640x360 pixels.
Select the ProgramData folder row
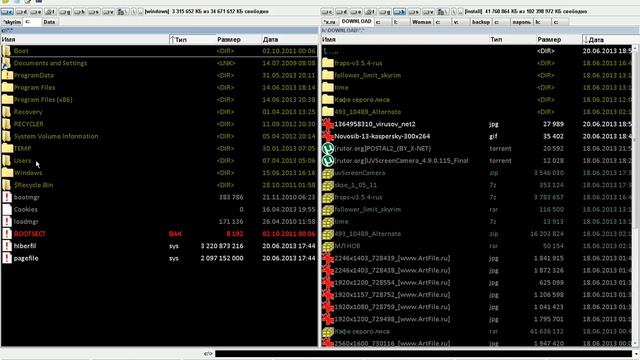159,76
